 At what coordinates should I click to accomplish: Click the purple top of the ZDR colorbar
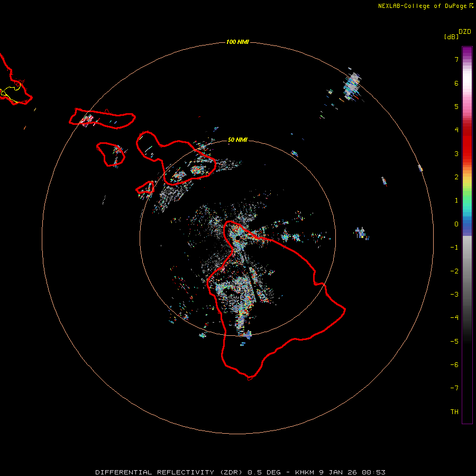(467, 52)
